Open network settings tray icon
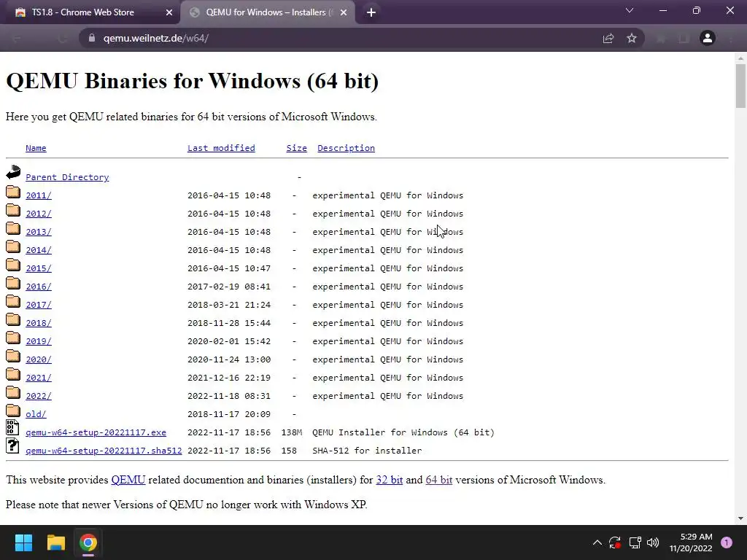 click(x=635, y=542)
